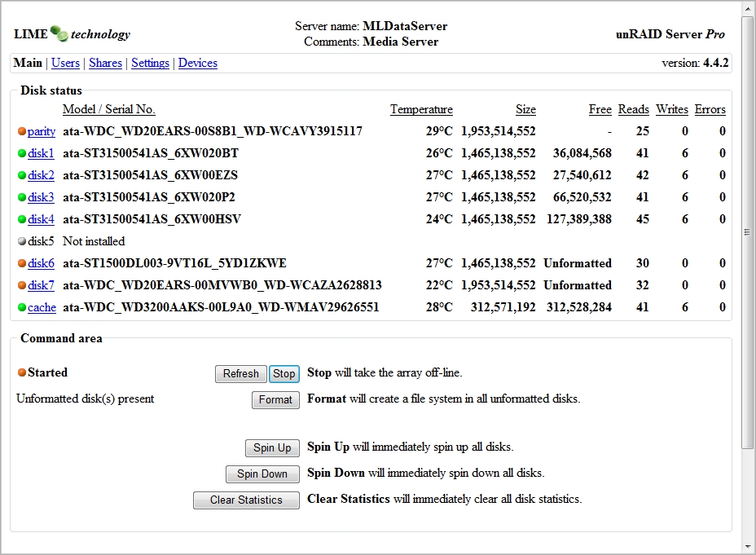Image resolution: width=756 pixels, height=555 pixels.
Task: Click the Stop array button
Action: (x=284, y=374)
